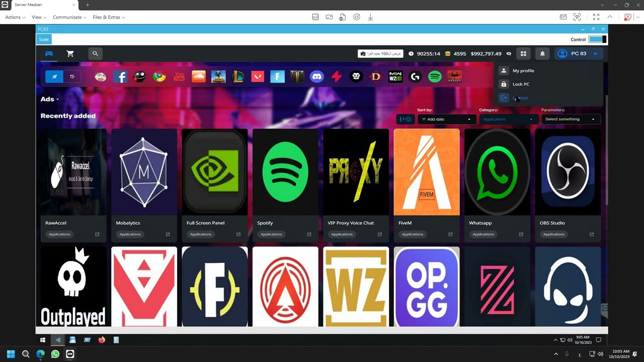644x362 pixels.
Task: Open My profile from user menu
Action: pos(523,71)
